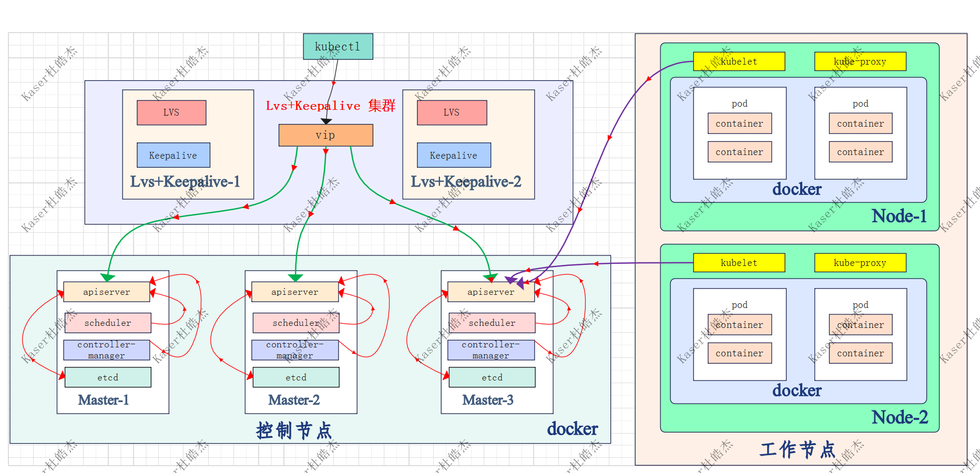
Task: Select the upper container in Node-2's left pod
Action: coord(740,325)
